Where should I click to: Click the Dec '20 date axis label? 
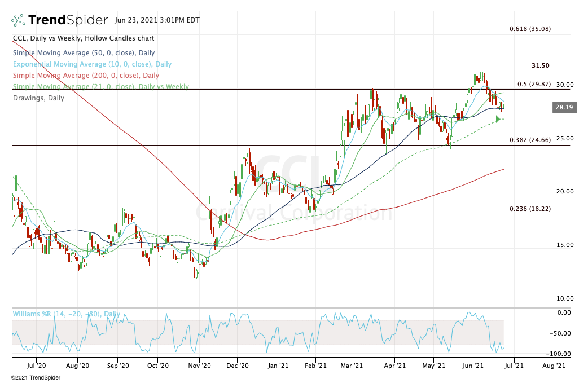tap(238, 366)
